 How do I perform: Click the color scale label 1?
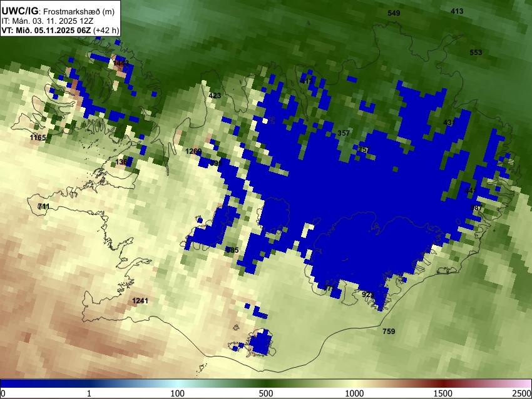click(x=89, y=393)
